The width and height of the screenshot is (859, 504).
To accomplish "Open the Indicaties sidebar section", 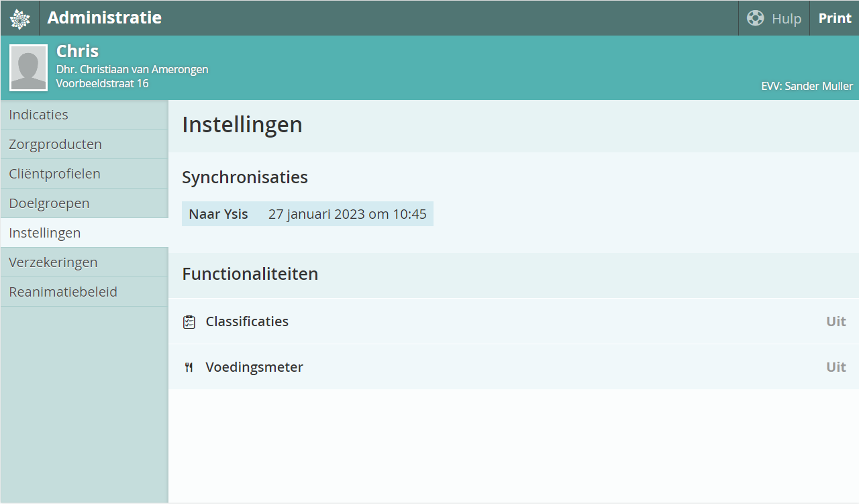I will tap(39, 115).
